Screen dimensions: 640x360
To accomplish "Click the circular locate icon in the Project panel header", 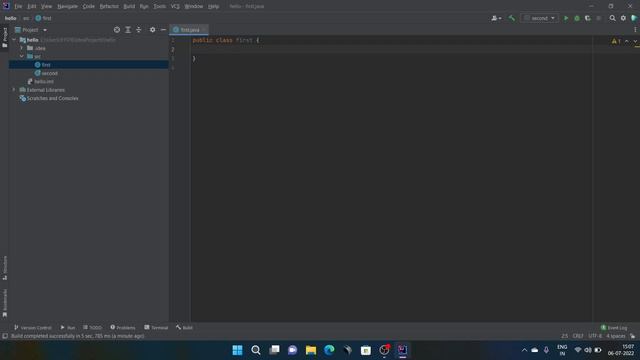I will coord(117,30).
